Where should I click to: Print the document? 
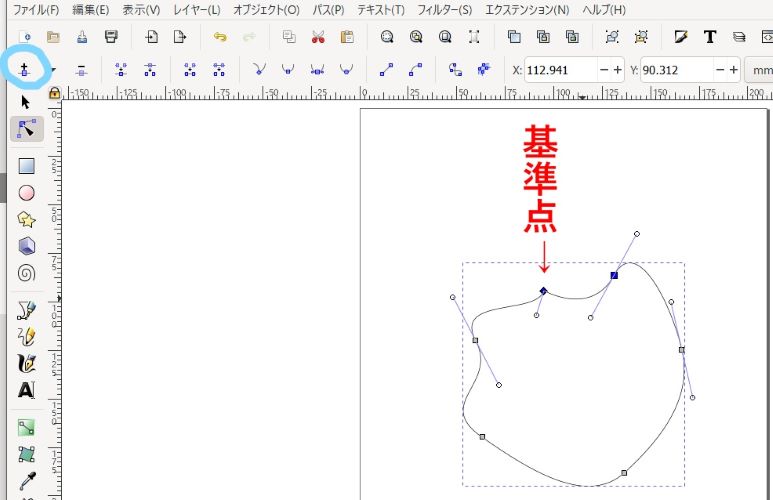tap(111, 36)
